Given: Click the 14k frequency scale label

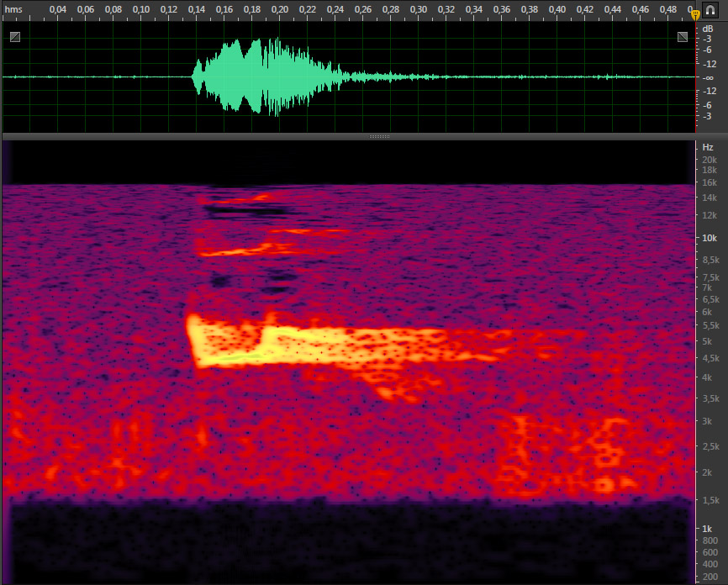Looking at the screenshot, I should click(x=710, y=198).
